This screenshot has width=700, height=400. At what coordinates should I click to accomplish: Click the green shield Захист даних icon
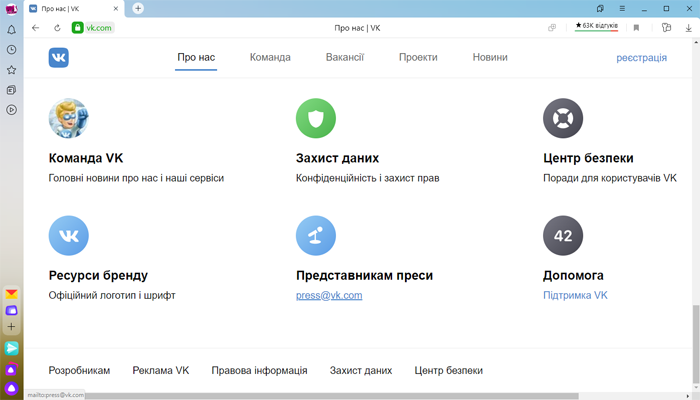316,118
